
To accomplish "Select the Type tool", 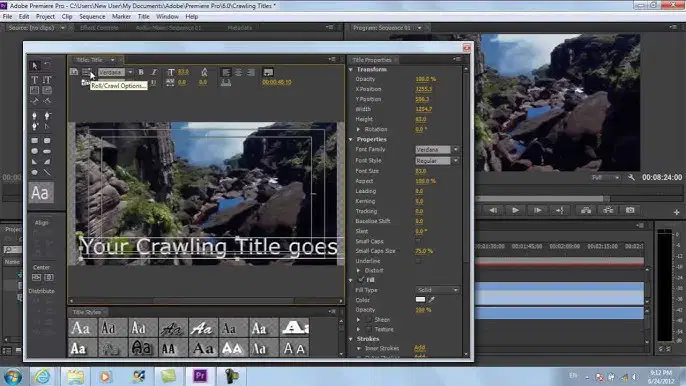I will (34, 80).
